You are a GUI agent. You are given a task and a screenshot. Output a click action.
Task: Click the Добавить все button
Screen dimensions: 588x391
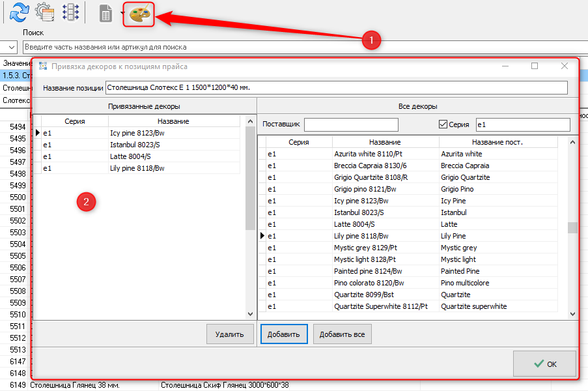click(342, 334)
